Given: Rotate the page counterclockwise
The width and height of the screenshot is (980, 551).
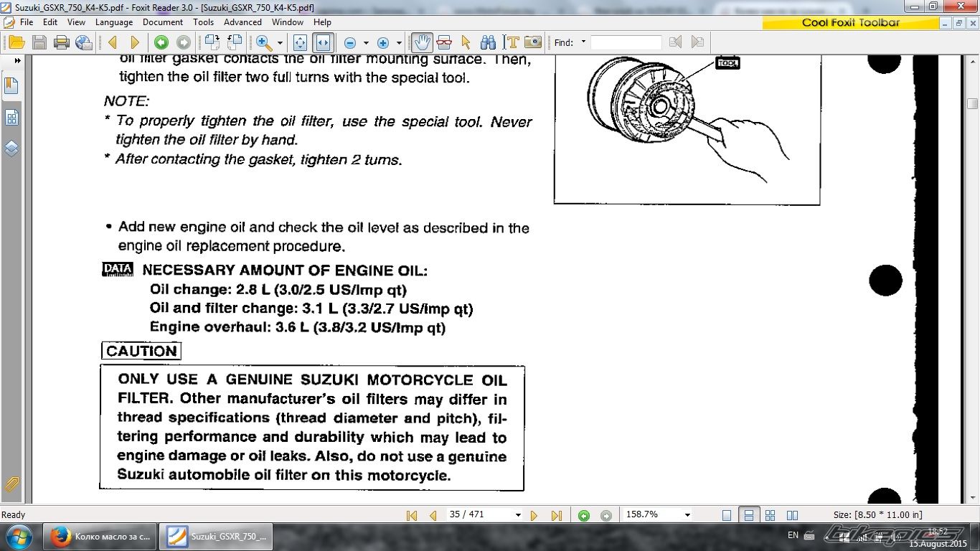Looking at the screenshot, I should pyautogui.click(x=235, y=42).
